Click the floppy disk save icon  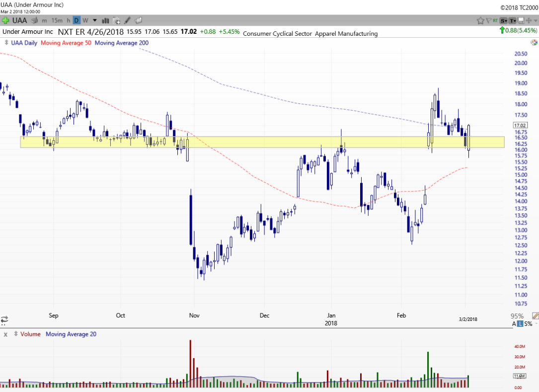(x=520, y=20)
